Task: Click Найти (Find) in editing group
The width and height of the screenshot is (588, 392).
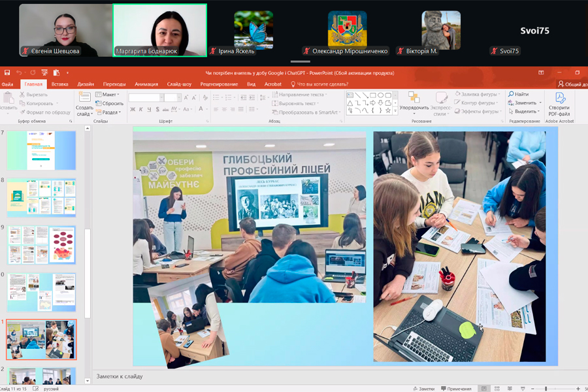Action: click(521, 94)
